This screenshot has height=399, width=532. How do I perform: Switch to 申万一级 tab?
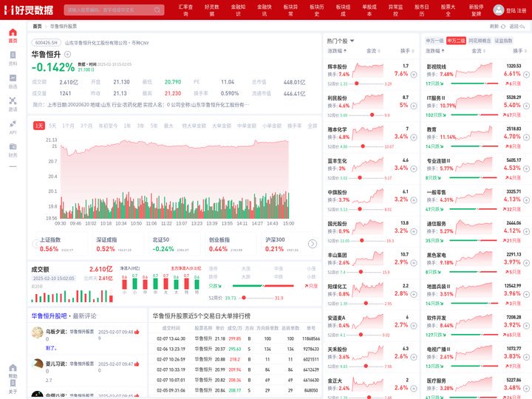434,41
